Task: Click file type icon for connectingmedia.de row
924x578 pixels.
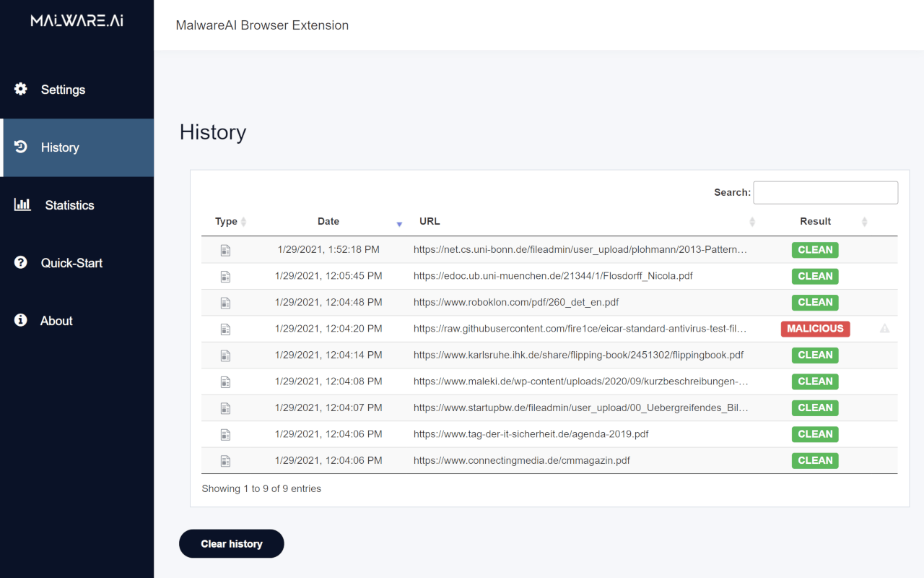Action: coord(225,461)
